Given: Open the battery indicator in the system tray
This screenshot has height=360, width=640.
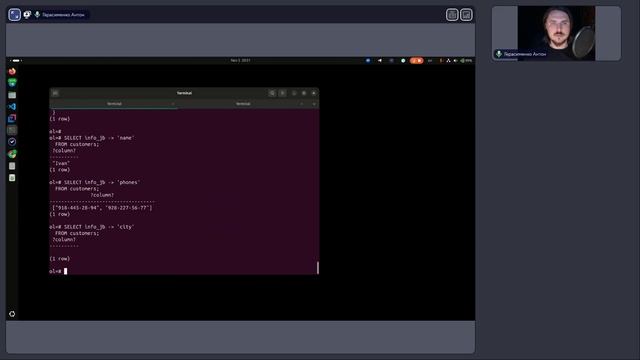Looking at the screenshot, I should 466,60.
